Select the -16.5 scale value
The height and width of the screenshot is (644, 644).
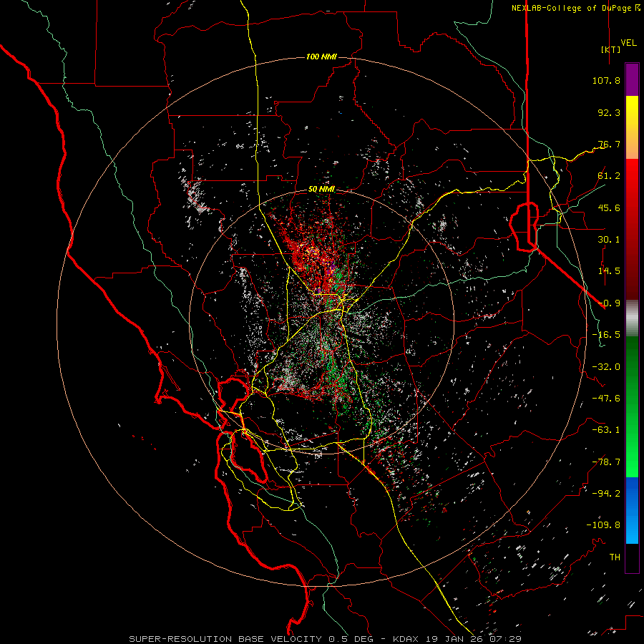click(606, 335)
